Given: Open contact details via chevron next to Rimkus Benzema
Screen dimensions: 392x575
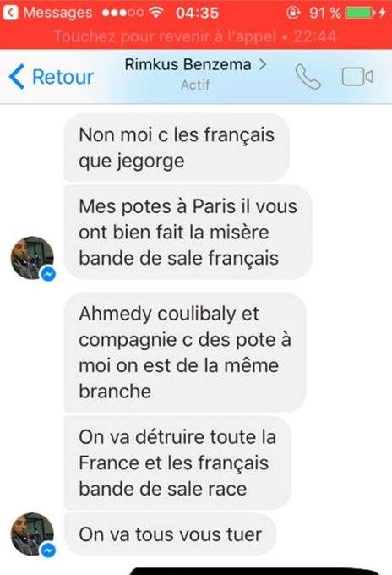Looking at the screenshot, I should coord(262,64).
